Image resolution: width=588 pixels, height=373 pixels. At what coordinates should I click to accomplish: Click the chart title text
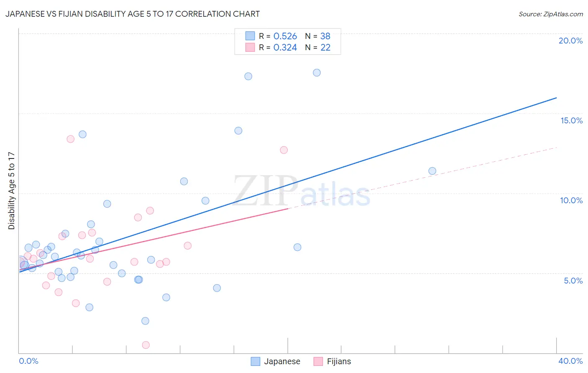[132, 14]
